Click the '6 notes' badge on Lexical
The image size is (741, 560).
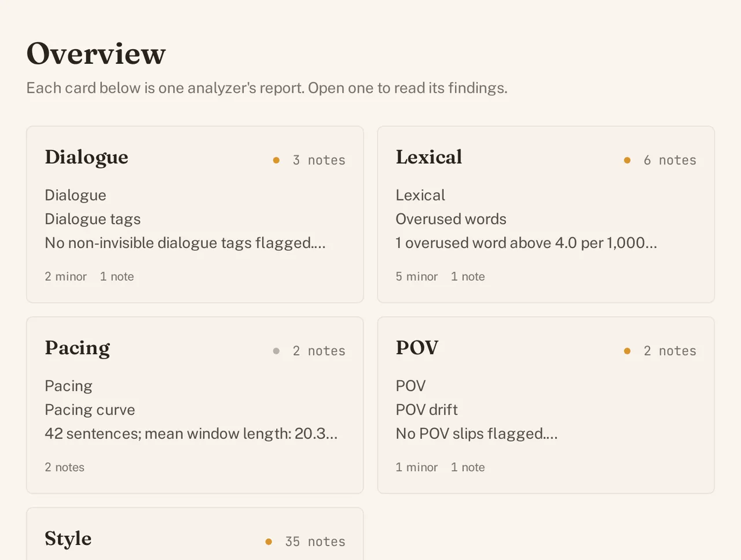coord(670,160)
